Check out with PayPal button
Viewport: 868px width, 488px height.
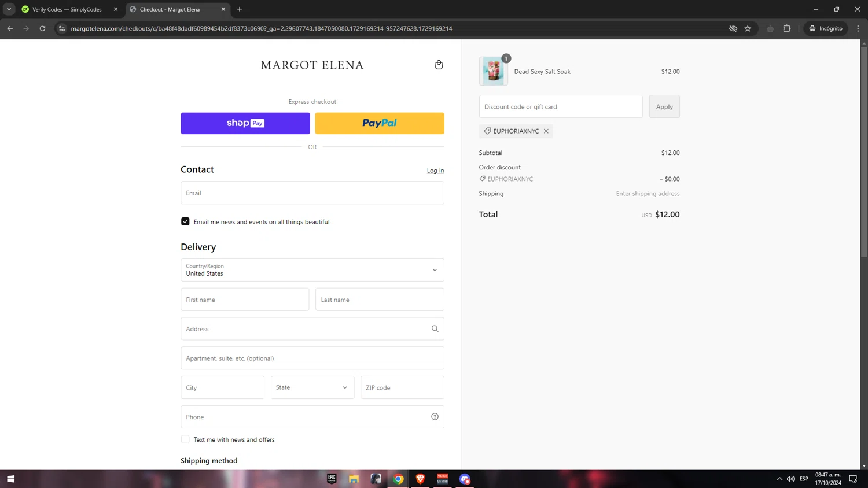[x=380, y=123]
